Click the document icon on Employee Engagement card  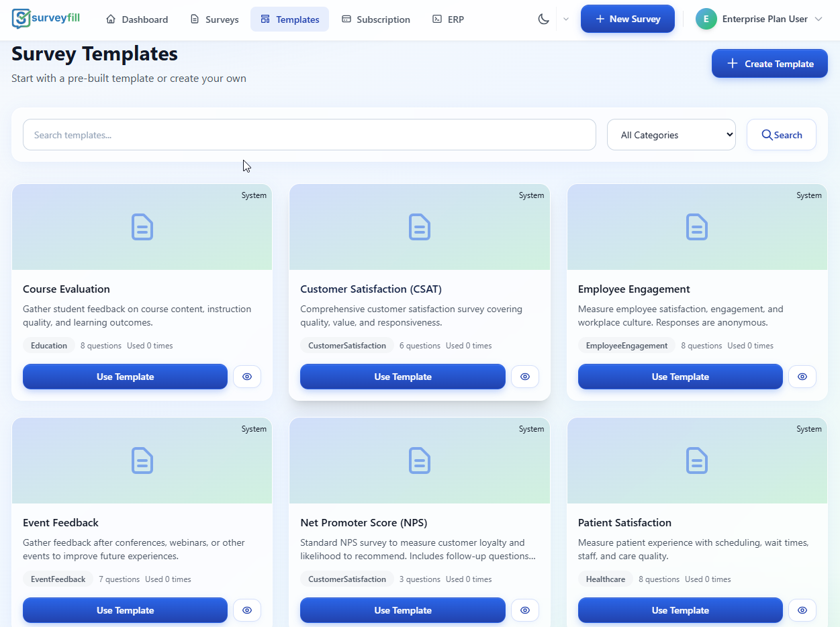coord(697,227)
